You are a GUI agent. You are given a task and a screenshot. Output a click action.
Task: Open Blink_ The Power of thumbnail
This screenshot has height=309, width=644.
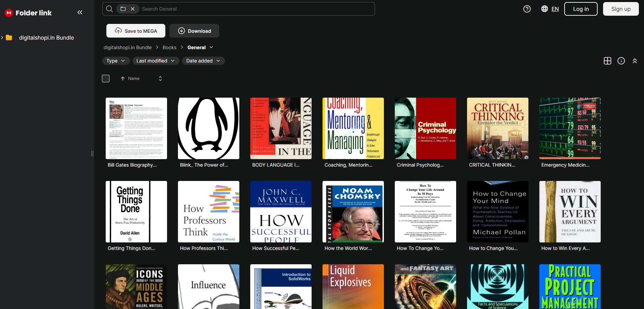coord(209,128)
